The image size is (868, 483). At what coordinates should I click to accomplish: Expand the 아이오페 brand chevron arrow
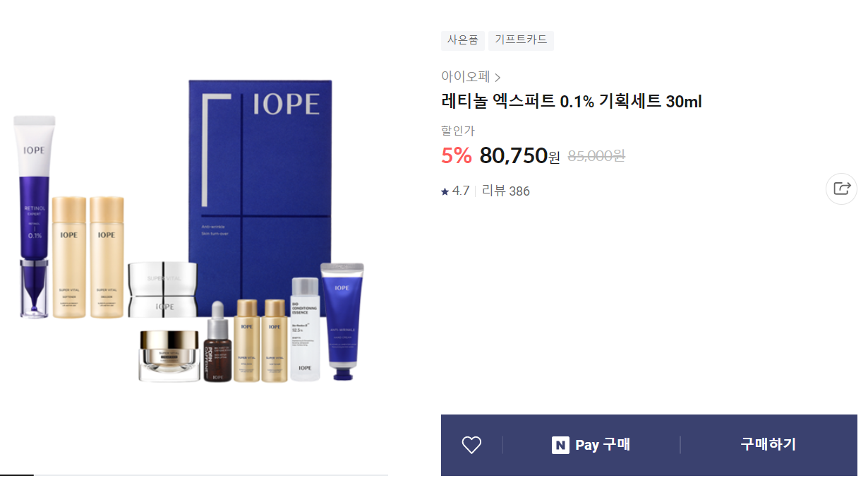tap(498, 78)
